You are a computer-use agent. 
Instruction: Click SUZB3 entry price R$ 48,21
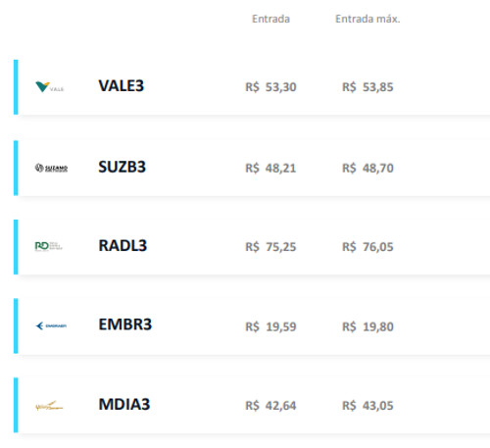coord(270,169)
